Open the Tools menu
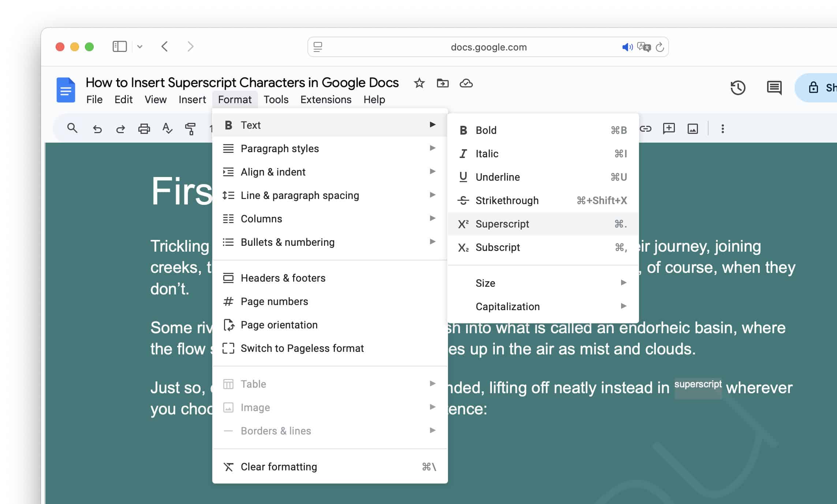This screenshot has width=837, height=504. point(276,99)
